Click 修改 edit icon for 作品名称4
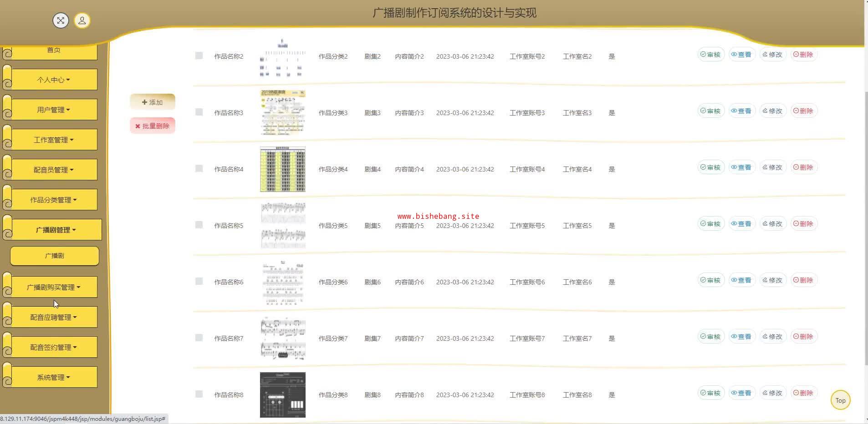The height and width of the screenshot is (424, 868). tap(772, 167)
